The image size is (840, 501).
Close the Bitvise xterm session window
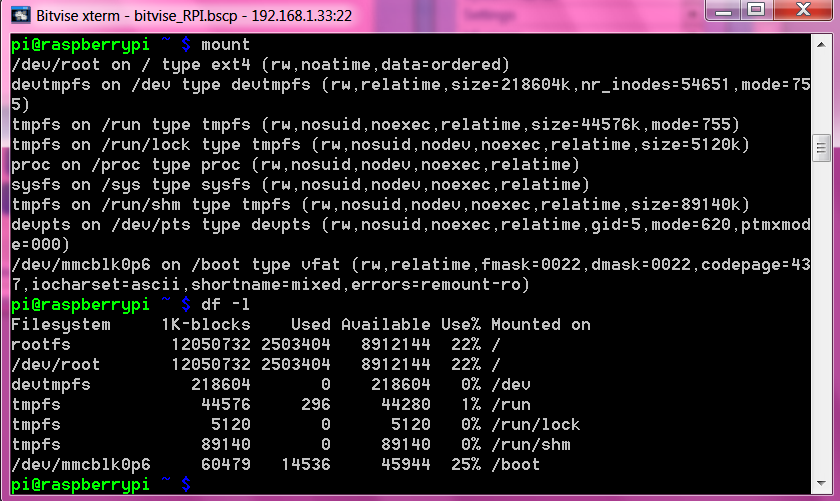(802, 12)
